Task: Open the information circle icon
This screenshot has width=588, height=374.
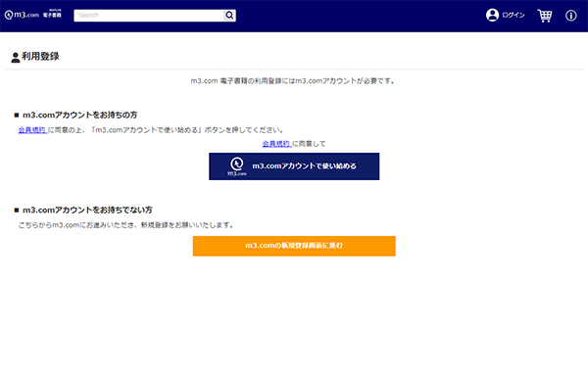Action: tap(570, 16)
